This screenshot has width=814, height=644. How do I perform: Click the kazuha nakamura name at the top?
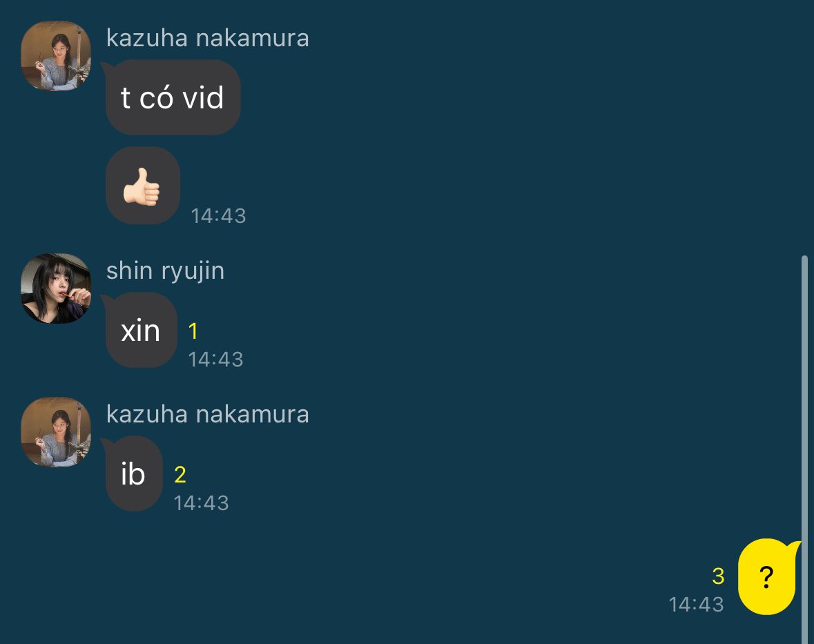tap(208, 39)
